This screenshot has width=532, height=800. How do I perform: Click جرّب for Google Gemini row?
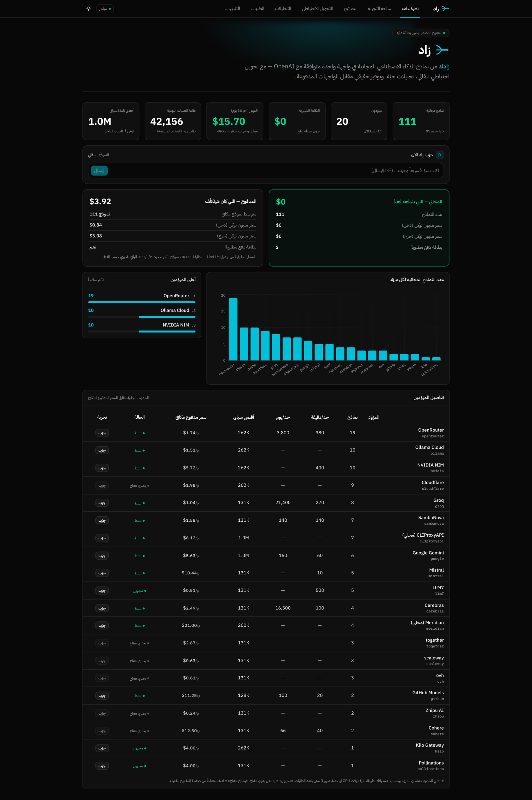[102, 556]
